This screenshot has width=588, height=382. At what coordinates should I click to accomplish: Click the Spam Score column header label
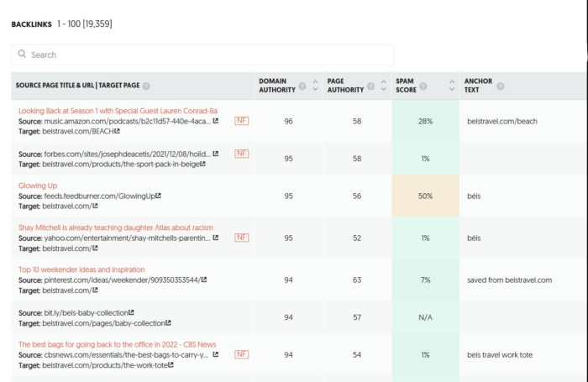point(406,86)
